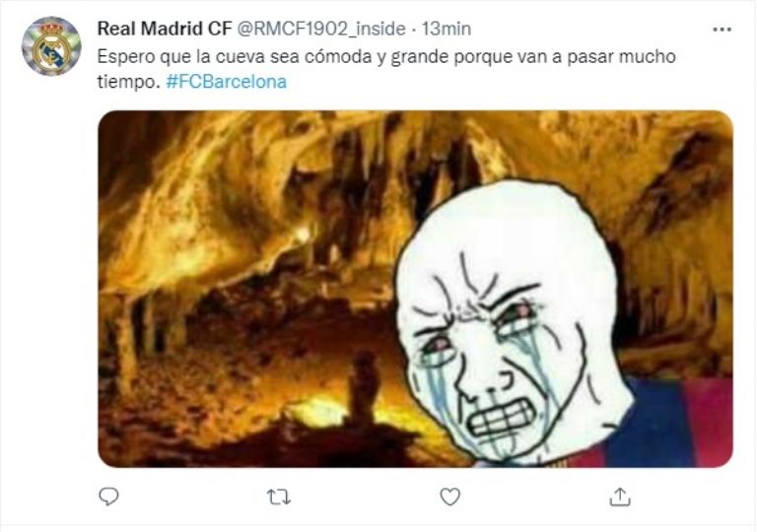This screenshot has width=757, height=532.
Task: Click the wojak's clenched teeth
Action: pyautogui.click(x=502, y=418)
